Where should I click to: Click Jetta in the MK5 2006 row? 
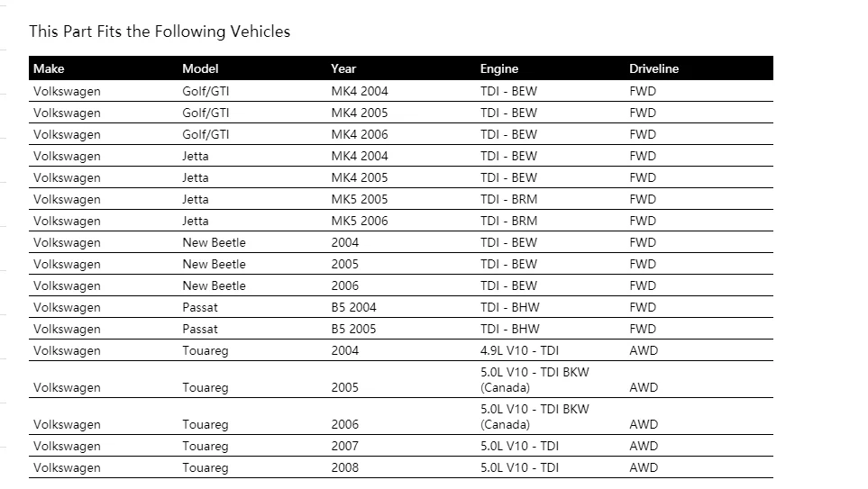click(196, 221)
